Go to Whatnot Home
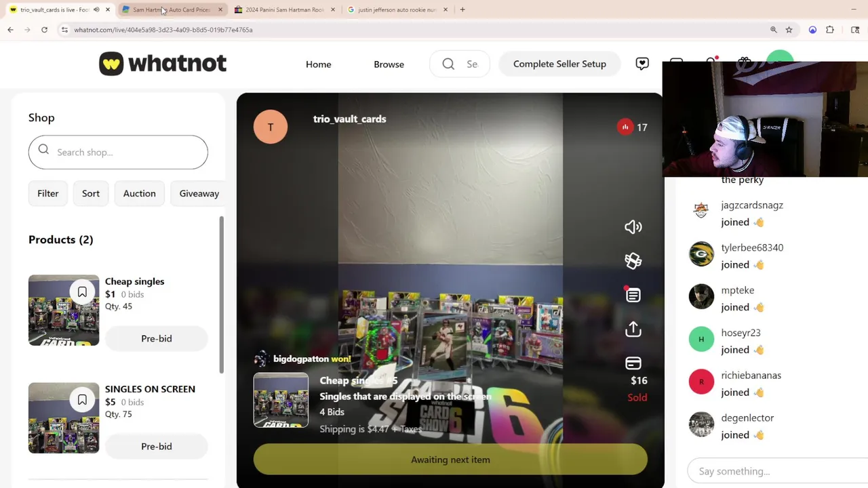868x488 pixels. pyautogui.click(x=318, y=64)
